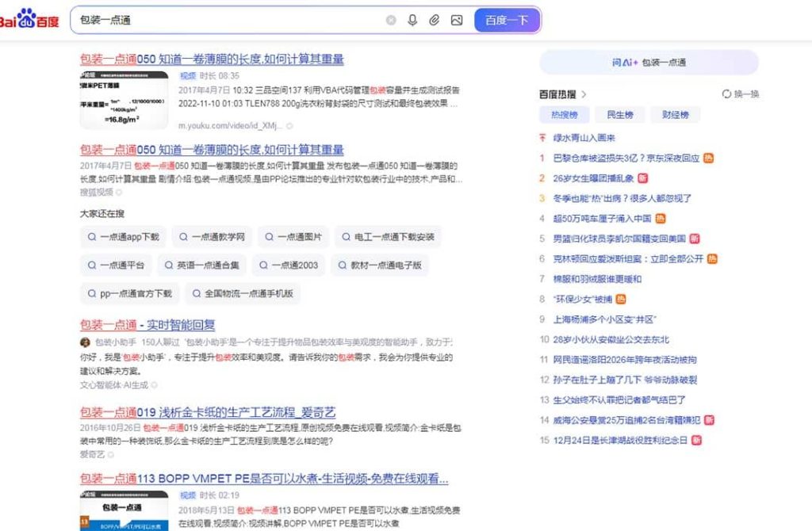The width and height of the screenshot is (812, 531).
Task: Click the microphone voice search icon
Action: 412,21
